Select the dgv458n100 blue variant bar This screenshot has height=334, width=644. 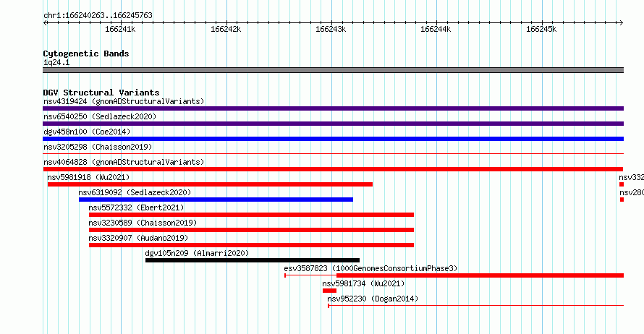(333, 139)
